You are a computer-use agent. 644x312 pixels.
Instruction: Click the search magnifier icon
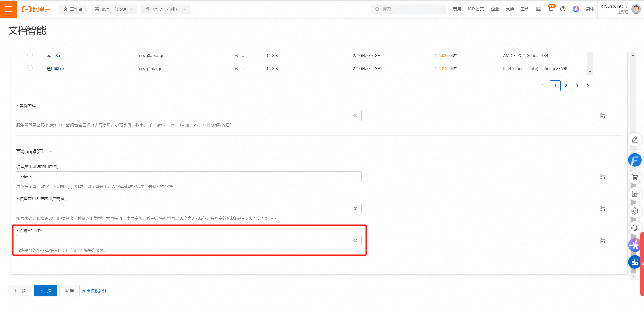pos(377,9)
